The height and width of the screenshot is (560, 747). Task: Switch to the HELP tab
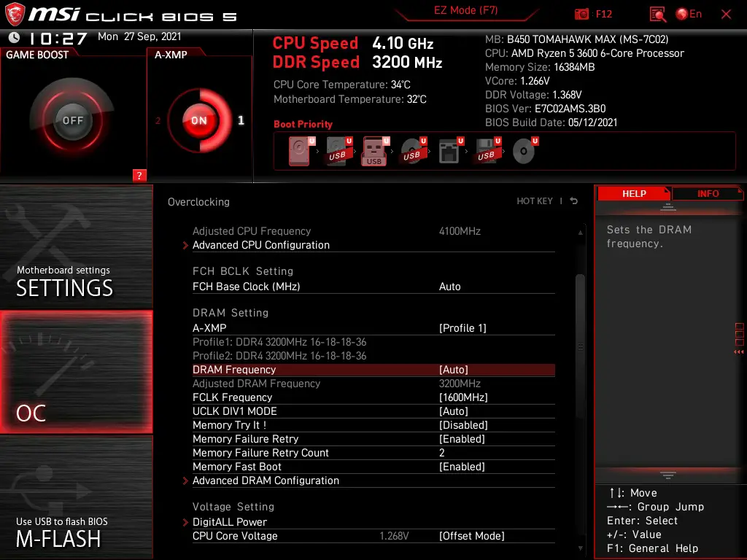tap(634, 193)
